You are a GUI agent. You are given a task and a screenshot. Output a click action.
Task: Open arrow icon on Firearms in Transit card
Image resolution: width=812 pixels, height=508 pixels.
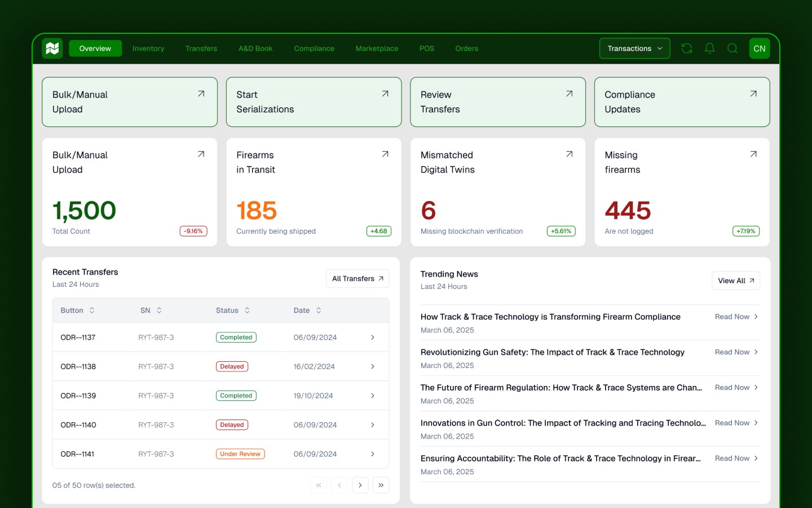coord(385,154)
